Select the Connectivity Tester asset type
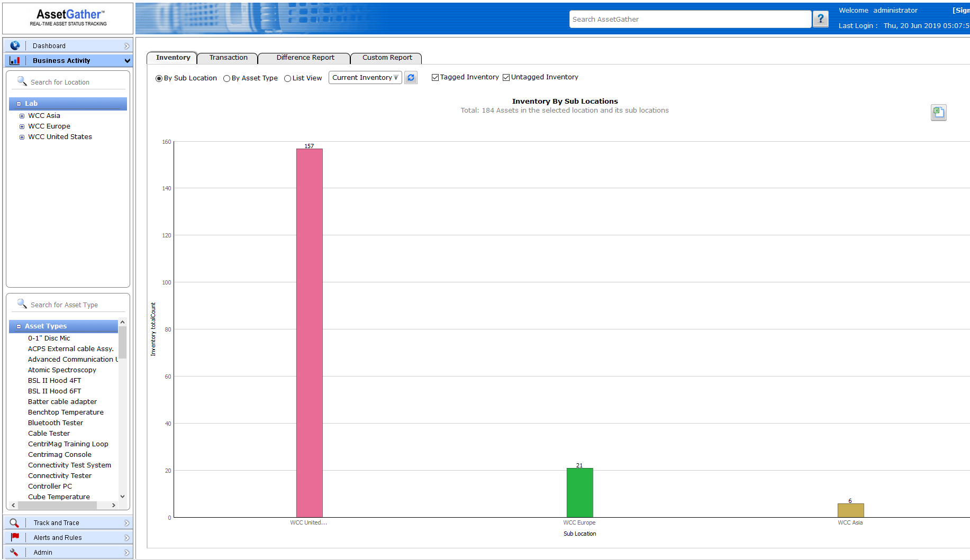 pos(60,475)
